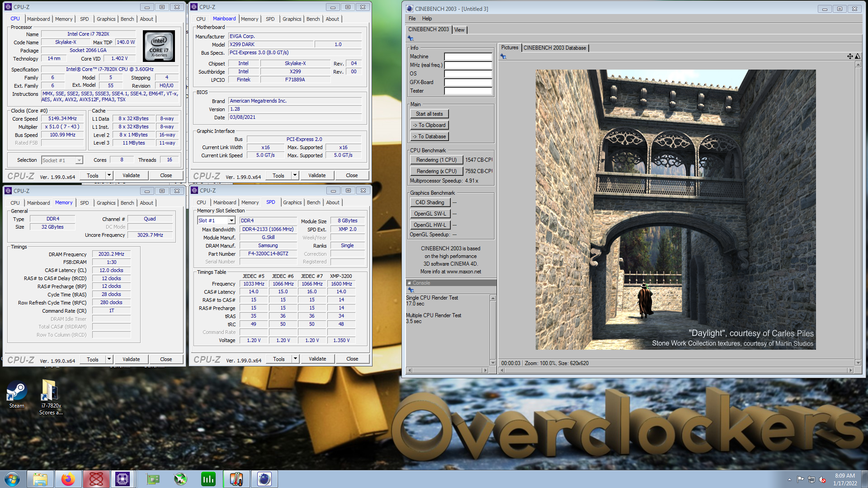The height and width of the screenshot is (488, 868).
Task: Show hidden system tray icons
Action: point(789,479)
